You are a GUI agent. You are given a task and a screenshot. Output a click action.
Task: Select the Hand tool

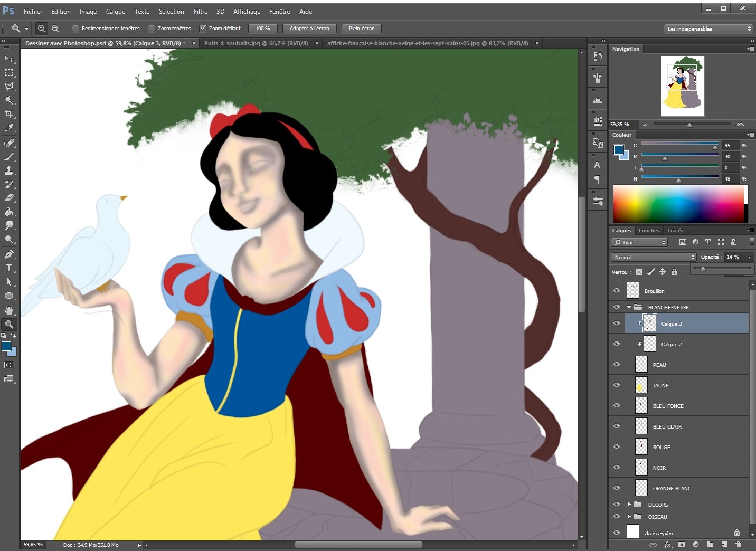point(9,311)
